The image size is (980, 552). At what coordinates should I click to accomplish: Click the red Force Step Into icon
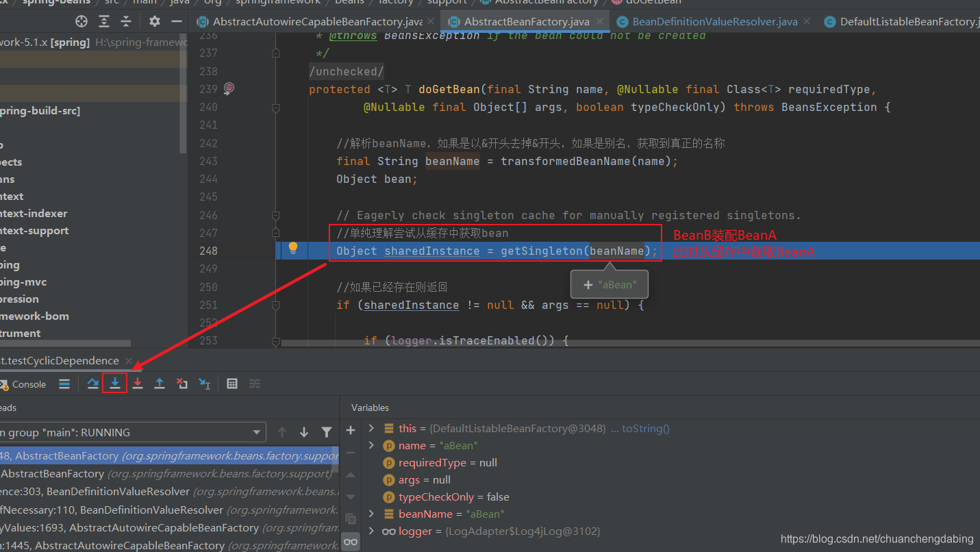tap(138, 384)
